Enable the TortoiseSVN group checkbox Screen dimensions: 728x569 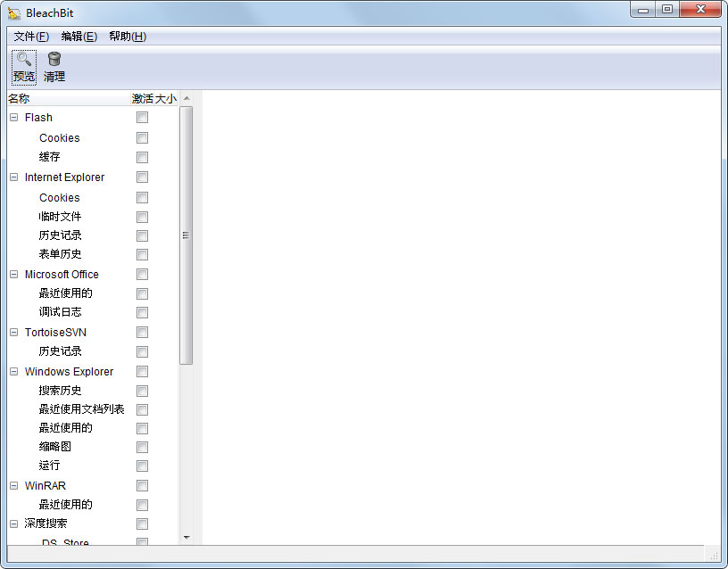[x=142, y=333]
